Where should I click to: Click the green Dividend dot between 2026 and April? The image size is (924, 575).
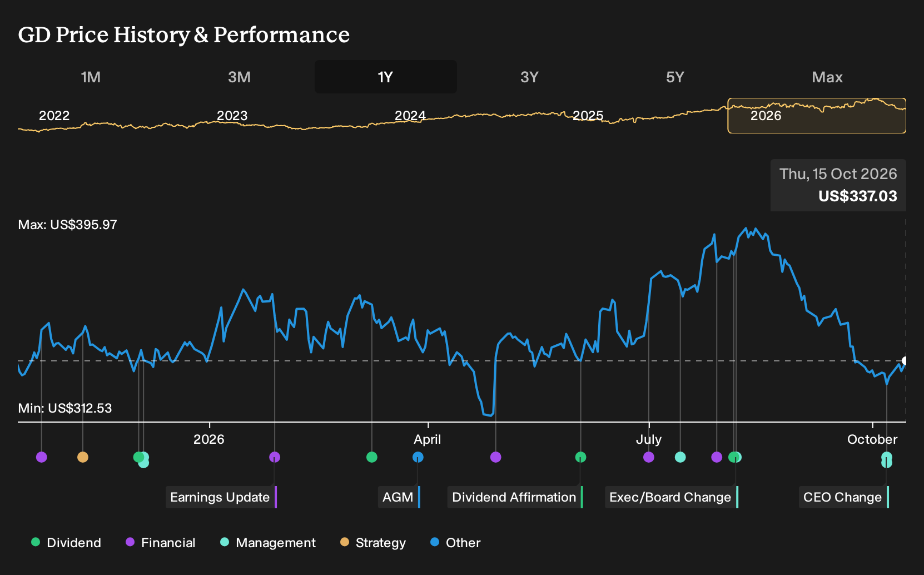click(x=372, y=457)
